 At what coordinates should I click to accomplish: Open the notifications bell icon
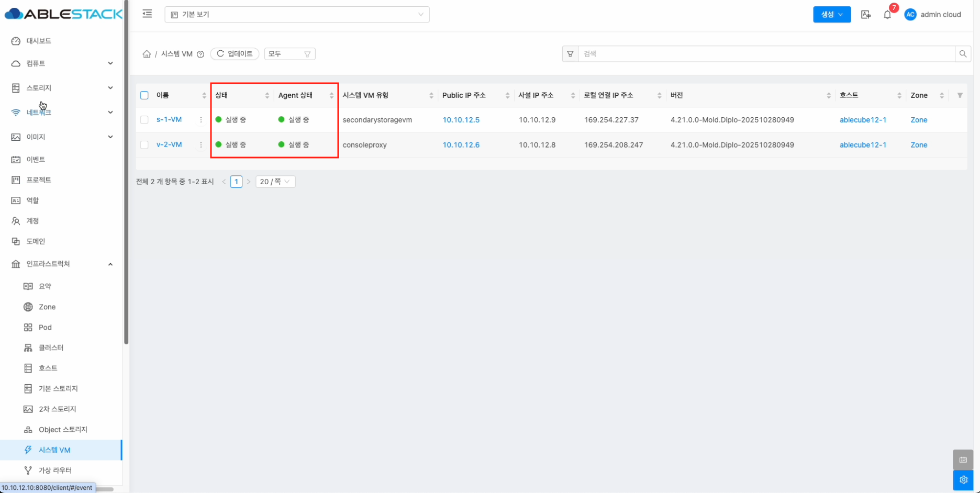[887, 15]
